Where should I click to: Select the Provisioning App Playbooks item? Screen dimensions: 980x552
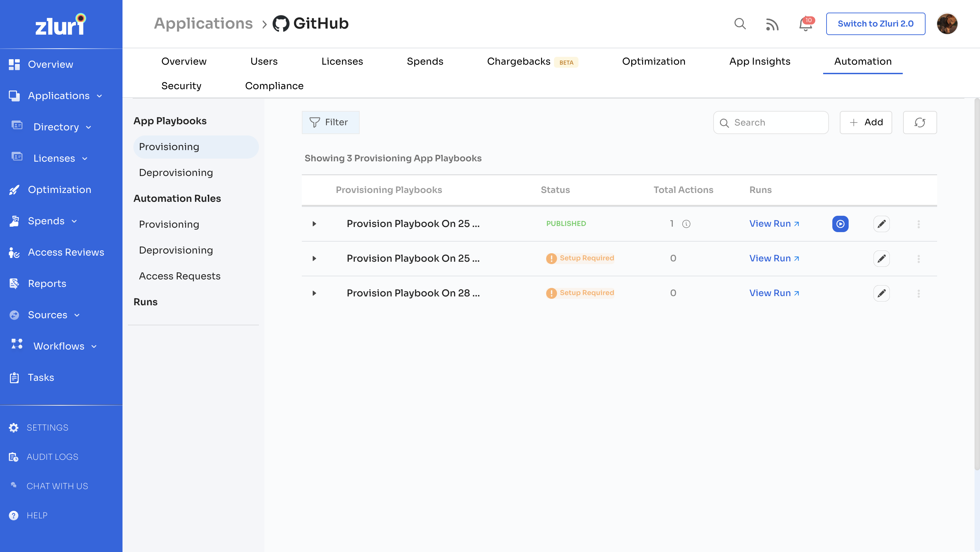[x=196, y=147]
